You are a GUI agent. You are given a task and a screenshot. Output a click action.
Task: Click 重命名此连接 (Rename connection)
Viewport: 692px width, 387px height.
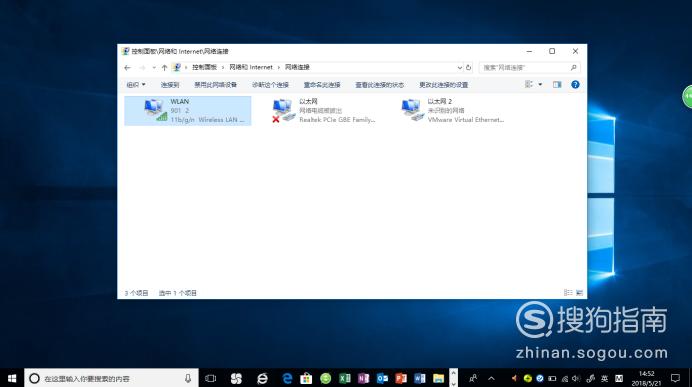322,85
